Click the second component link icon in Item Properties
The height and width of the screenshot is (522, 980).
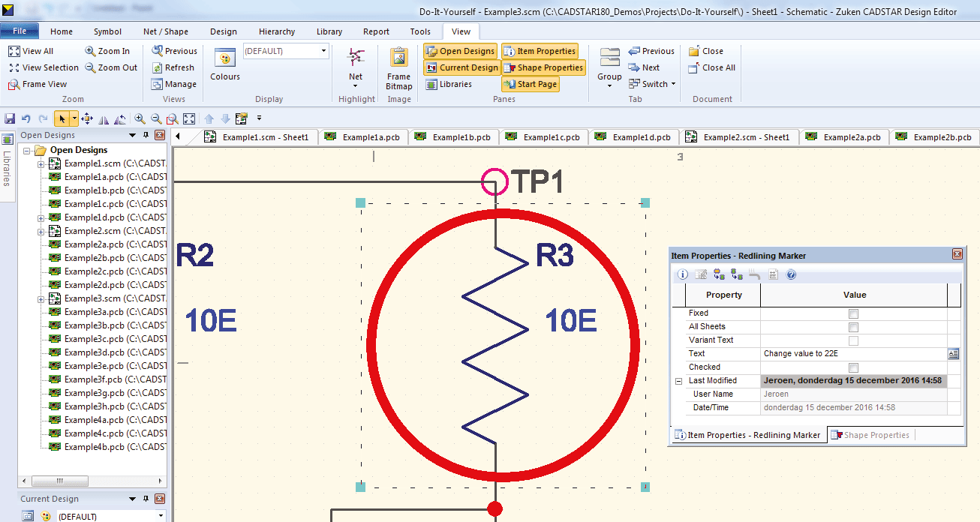pyautogui.click(x=737, y=275)
